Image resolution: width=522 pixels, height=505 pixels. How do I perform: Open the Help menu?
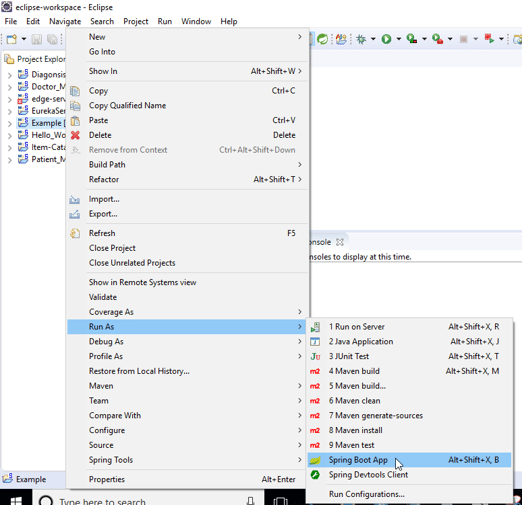[x=229, y=22]
